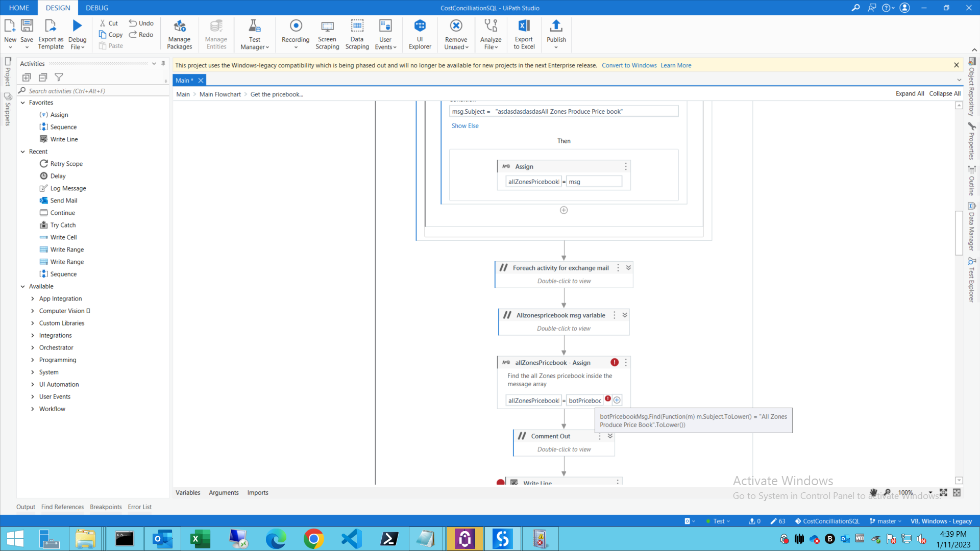This screenshot has height=551, width=980.
Task: Open Recording options
Action: tap(296, 34)
